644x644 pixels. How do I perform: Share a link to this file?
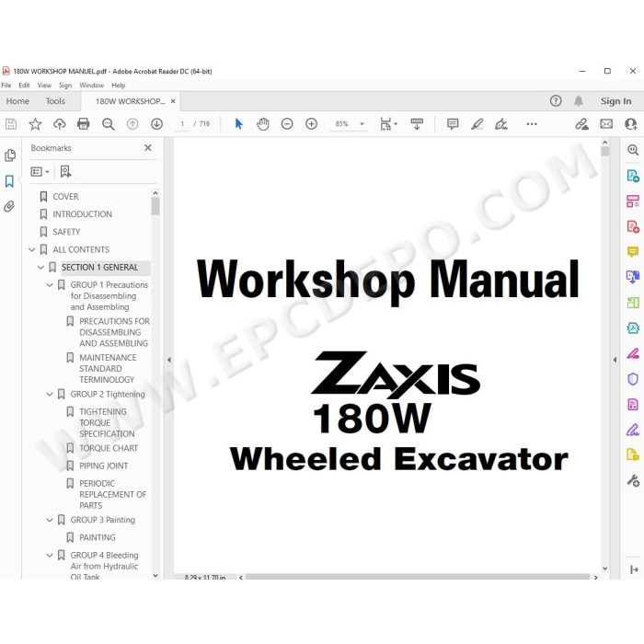pos(581,124)
